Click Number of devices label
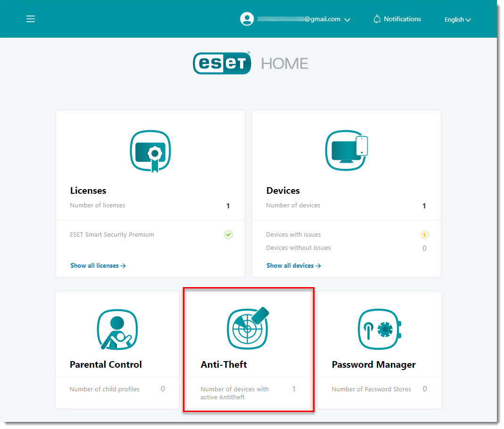The width and height of the screenshot is (504, 429). 293,206
